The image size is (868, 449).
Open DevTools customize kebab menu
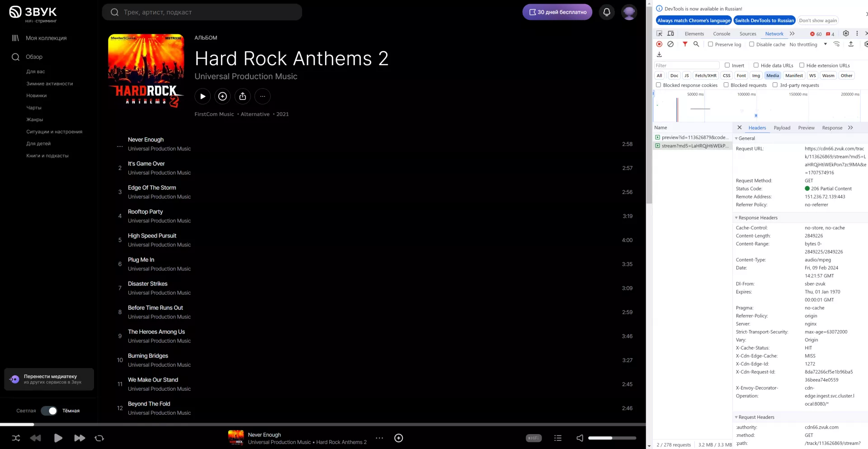857,33
